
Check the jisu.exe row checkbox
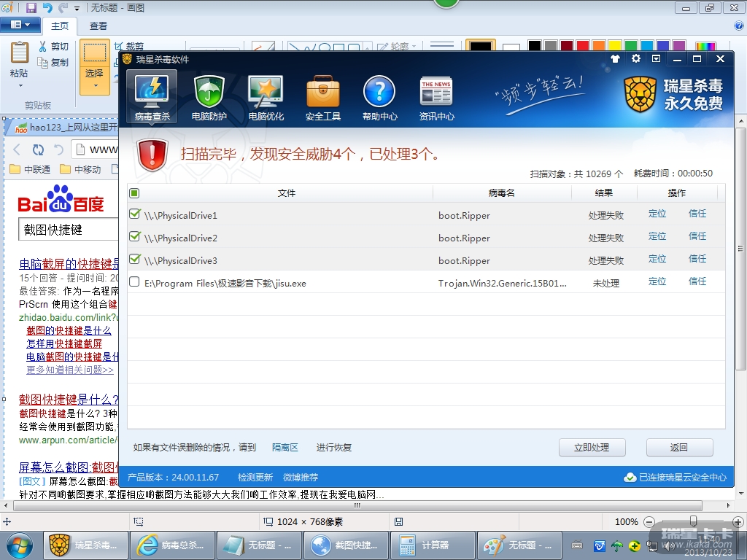click(x=134, y=282)
